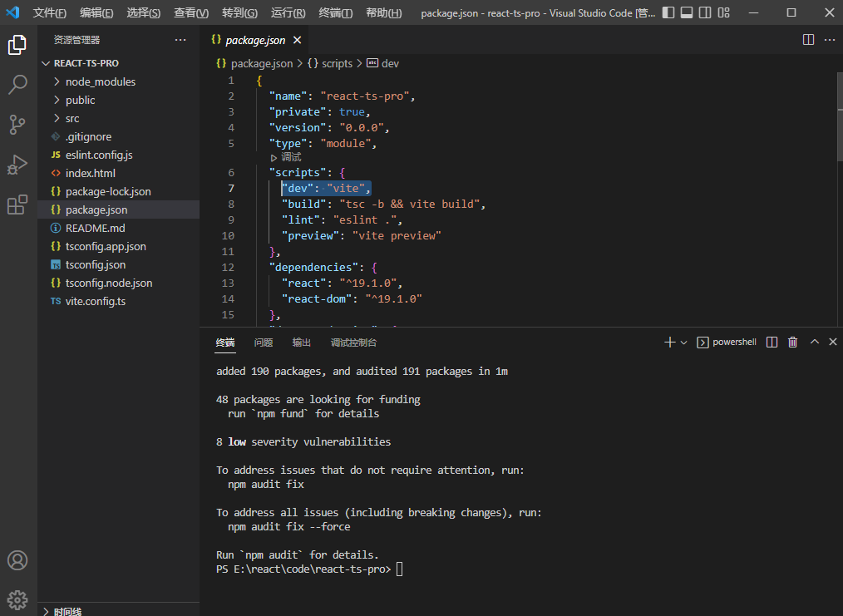843x616 pixels.
Task: Click the "build" script line in editor
Action: click(383, 205)
